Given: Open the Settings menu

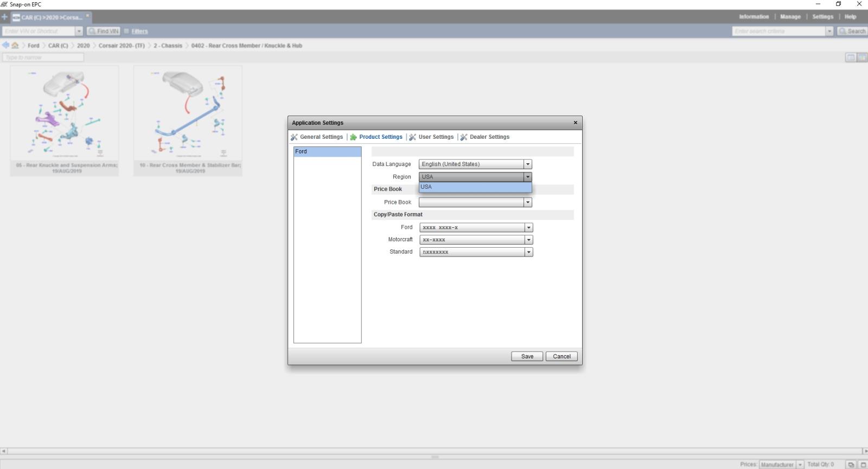Looking at the screenshot, I should [x=822, y=17].
